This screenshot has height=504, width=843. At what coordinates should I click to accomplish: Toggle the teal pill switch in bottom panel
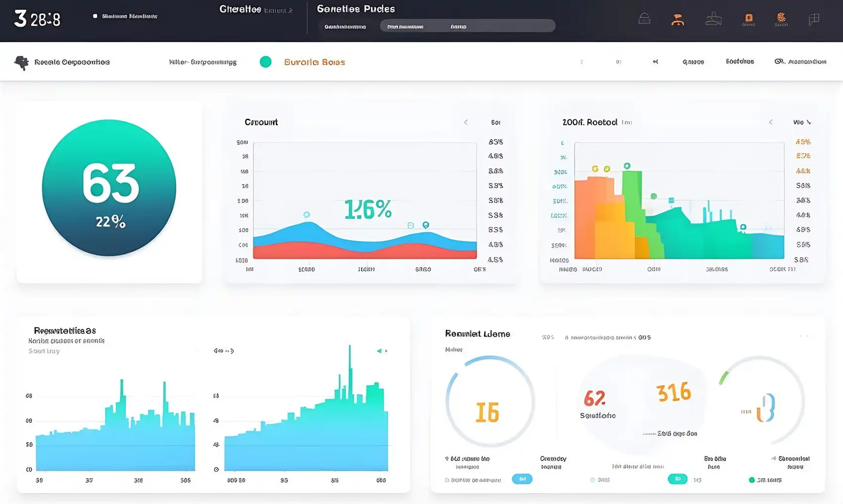point(677,479)
